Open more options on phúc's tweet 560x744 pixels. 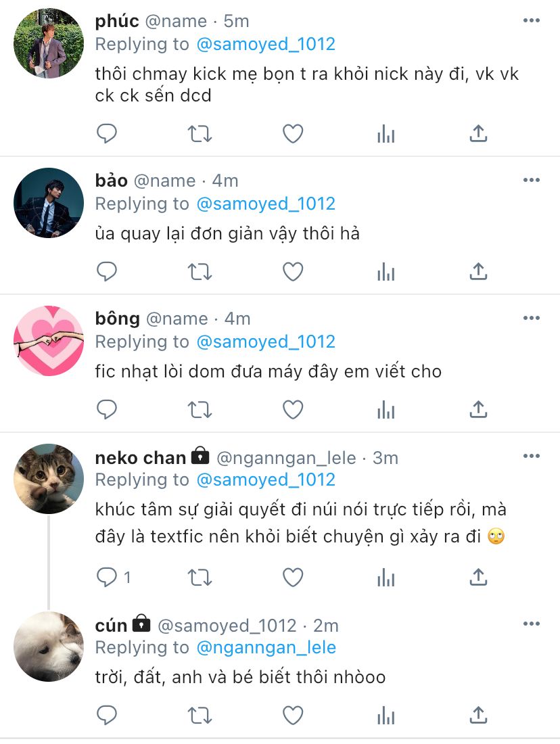(x=532, y=20)
